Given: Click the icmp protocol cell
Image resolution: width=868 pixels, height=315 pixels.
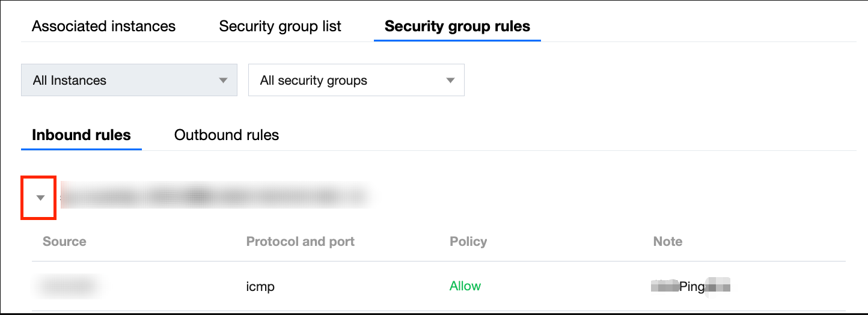Looking at the screenshot, I should 260,286.
